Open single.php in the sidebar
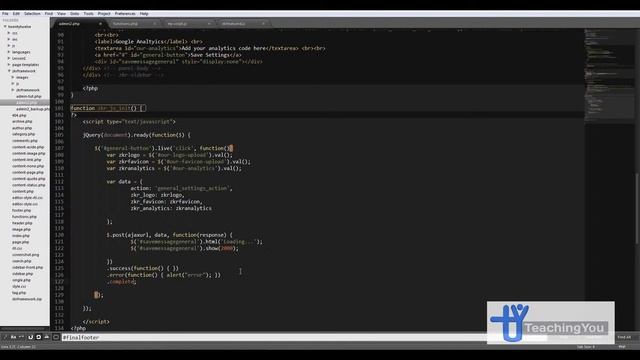Screen dimensions: 640x360 (x=21, y=280)
